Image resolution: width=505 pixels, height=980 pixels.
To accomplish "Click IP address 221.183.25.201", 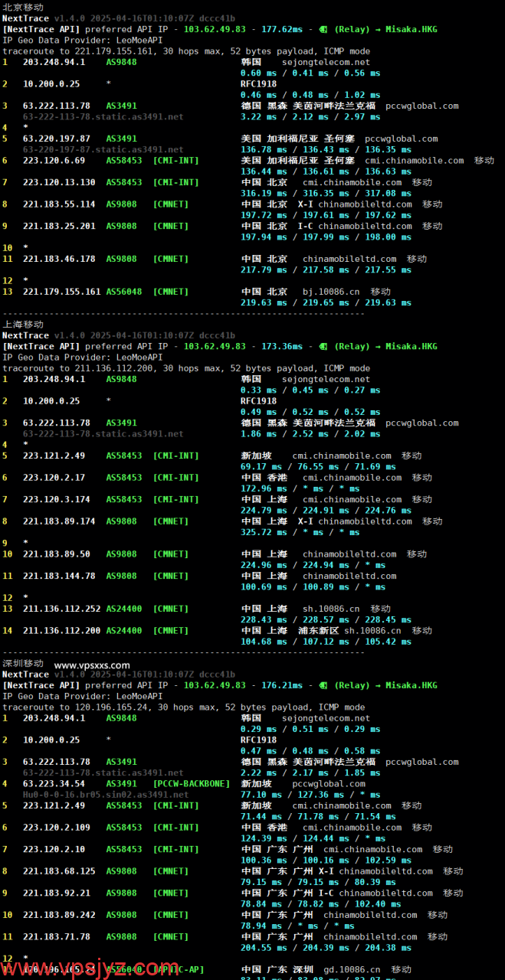I will click(59, 226).
